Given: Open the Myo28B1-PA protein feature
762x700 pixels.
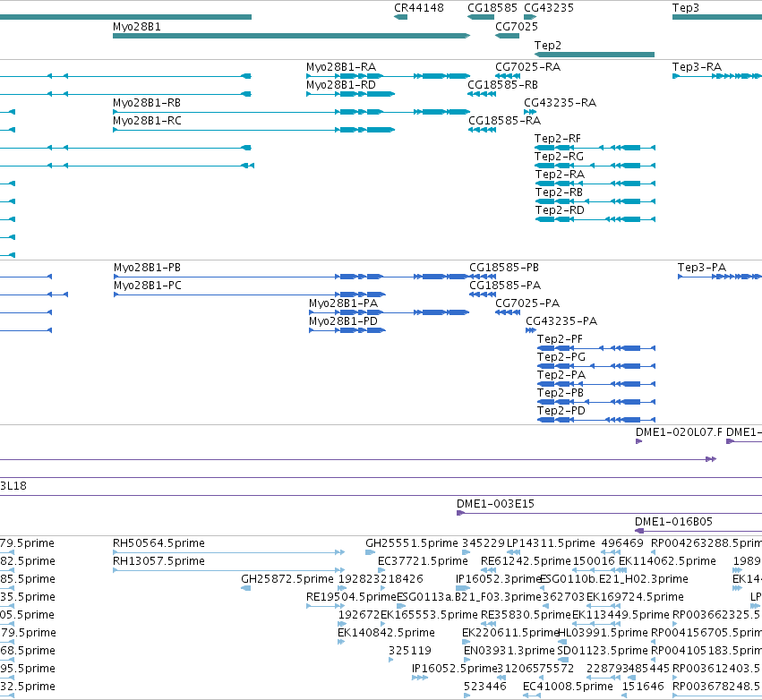Looking at the screenshot, I should point(390,312).
